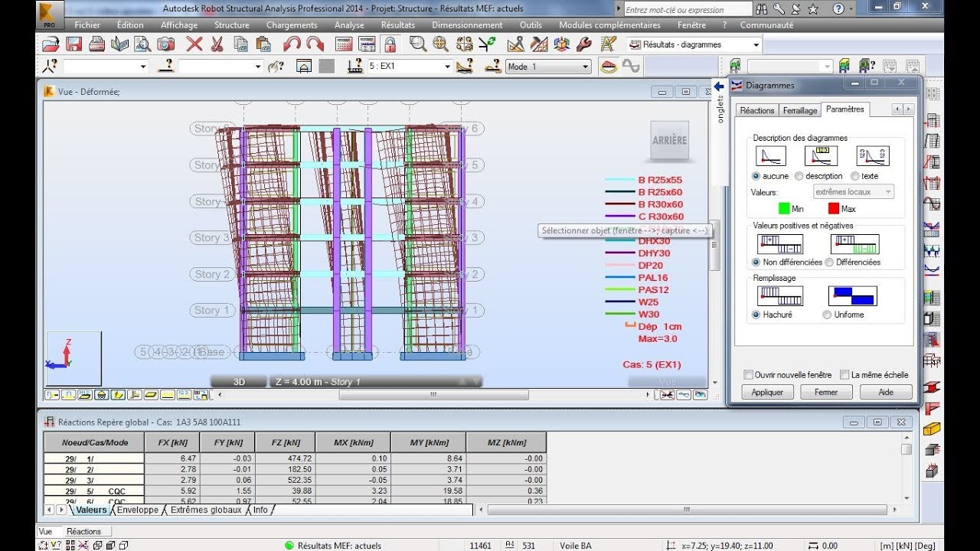Click the load case selection icon

[354, 67]
